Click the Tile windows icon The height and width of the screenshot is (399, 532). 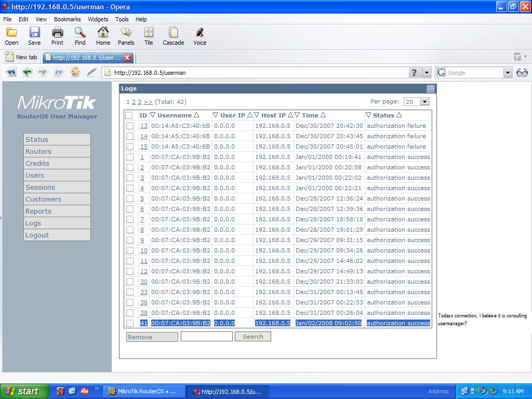pos(149,33)
